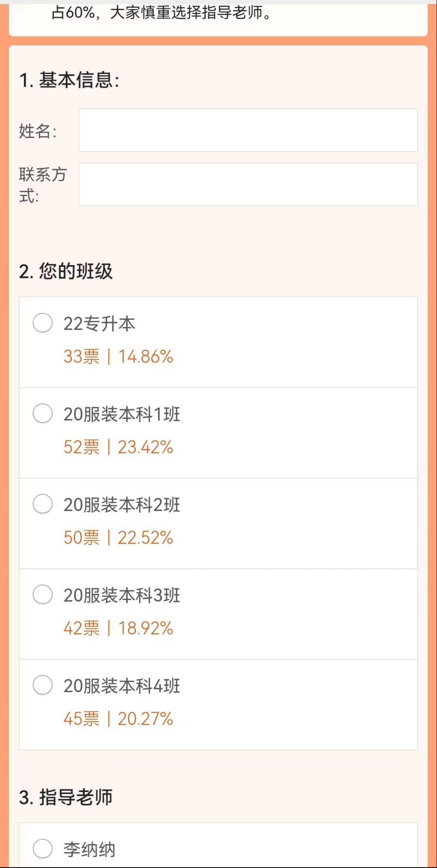Click the 33票 | 14.86% vote result
Viewport: 437px width, 868px height.
point(118,357)
